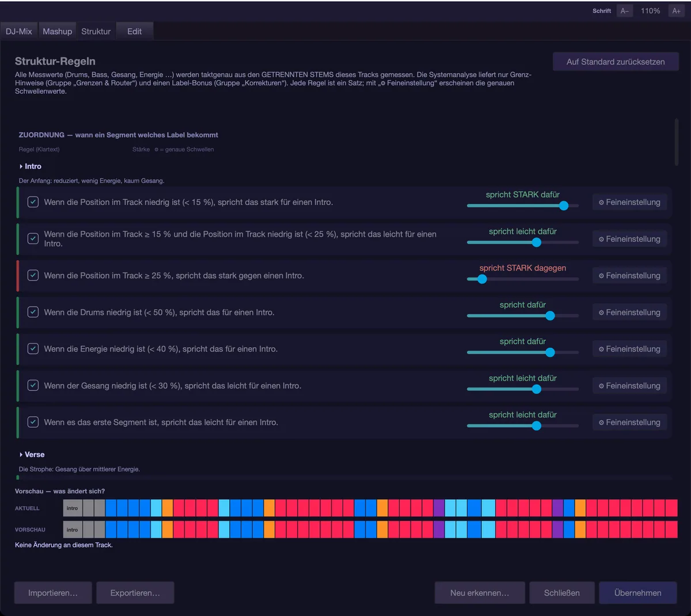Image resolution: width=691 pixels, height=616 pixels.
Task: Click 'Neu erkennen…' button
Action: pos(480,593)
